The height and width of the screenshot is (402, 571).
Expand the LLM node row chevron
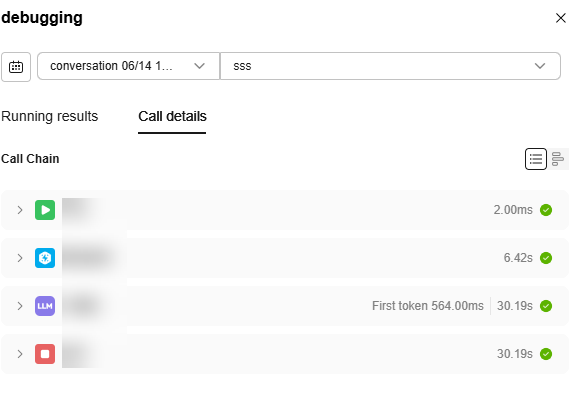click(x=20, y=306)
